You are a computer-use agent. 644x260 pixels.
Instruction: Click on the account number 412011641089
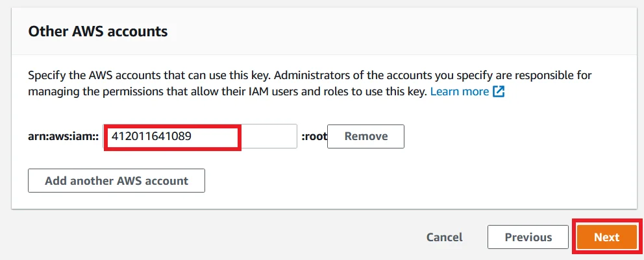[151, 137]
